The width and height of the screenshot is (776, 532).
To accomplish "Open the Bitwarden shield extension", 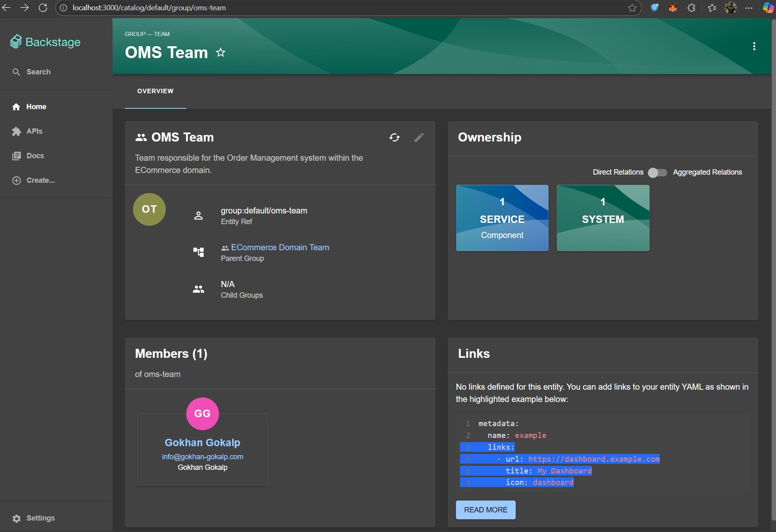I will (x=654, y=8).
